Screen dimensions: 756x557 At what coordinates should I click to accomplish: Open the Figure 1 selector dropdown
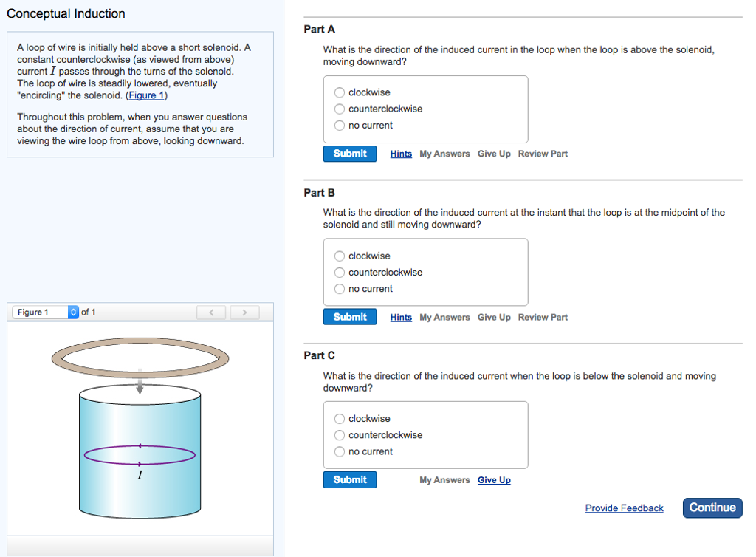click(46, 312)
